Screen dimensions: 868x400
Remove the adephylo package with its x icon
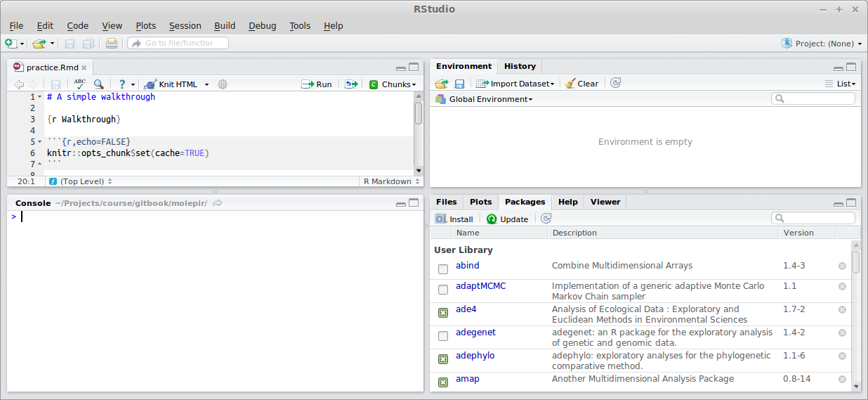pyautogui.click(x=842, y=356)
